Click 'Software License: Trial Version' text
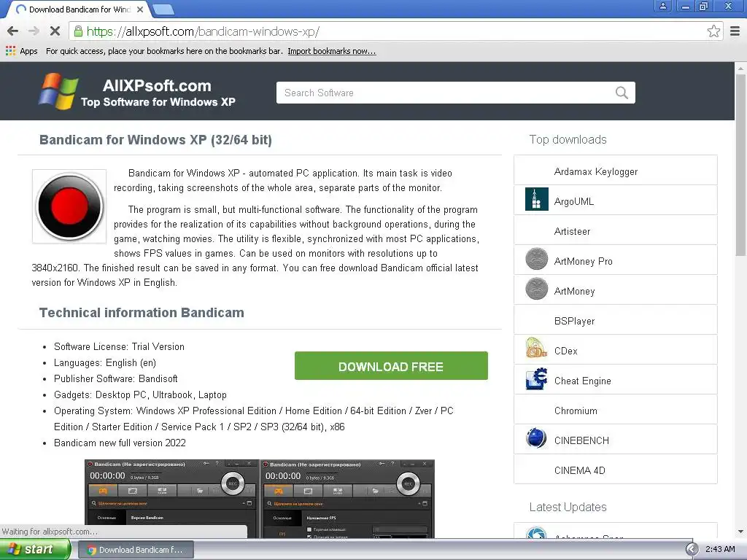Viewport: 747px width, 560px height. point(119,346)
